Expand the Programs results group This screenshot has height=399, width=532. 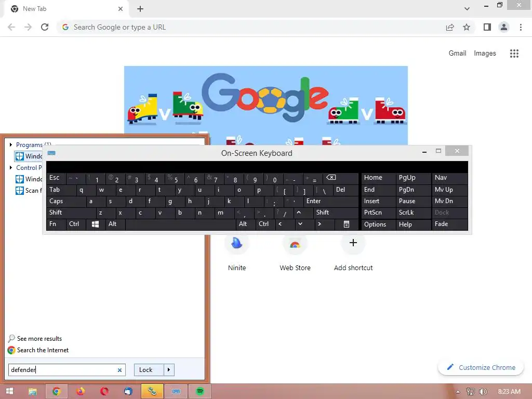click(11, 144)
